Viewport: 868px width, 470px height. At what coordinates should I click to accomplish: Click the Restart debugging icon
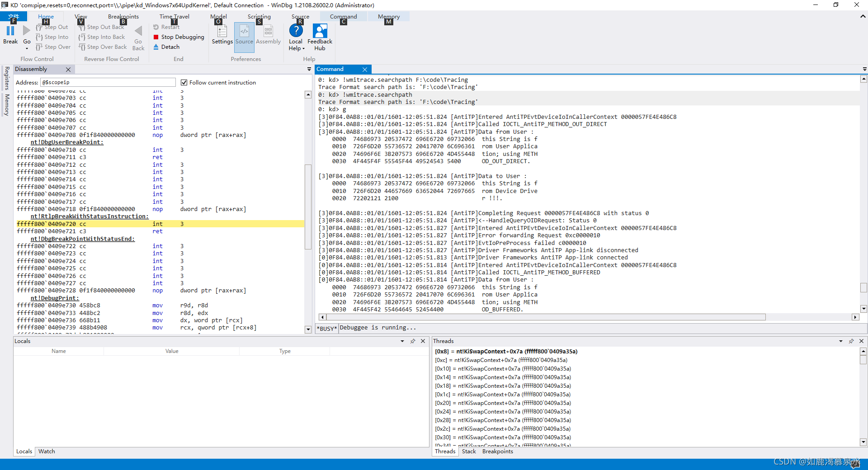(x=156, y=27)
